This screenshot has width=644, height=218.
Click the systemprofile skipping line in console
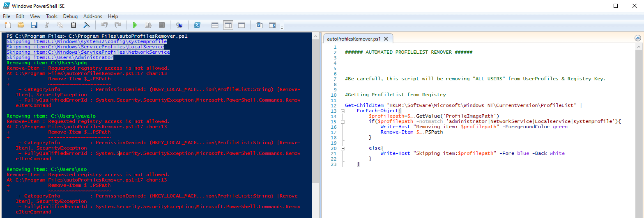(87, 41)
